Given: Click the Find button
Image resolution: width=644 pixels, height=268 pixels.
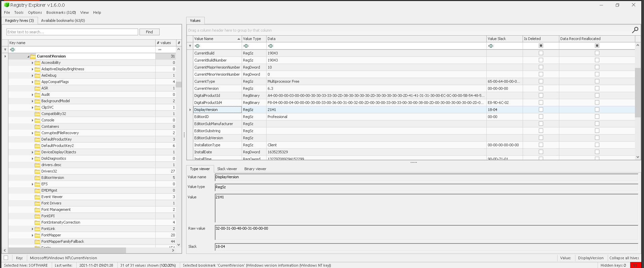Looking at the screenshot, I should pyautogui.click(x=149, y=32).
